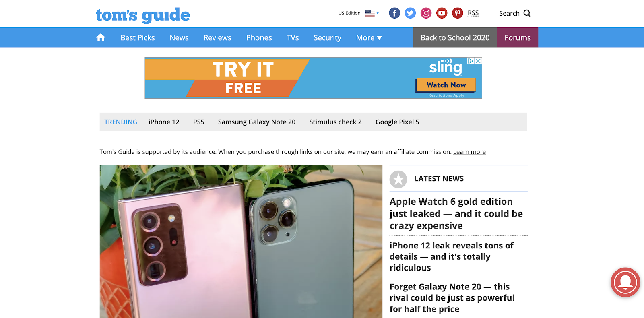Click the red notification bell button
The width and height of the screenshot is (644, 318).
625,282
